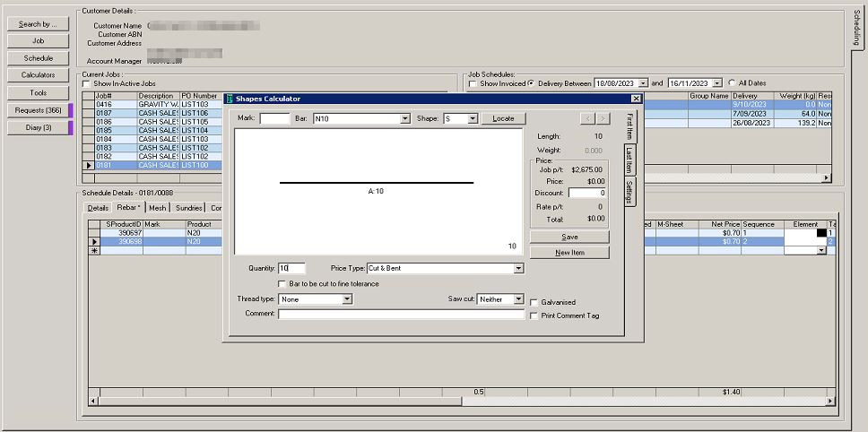Switch to the Mesh tab
The image size is (868, 432).
click(157, 208)
